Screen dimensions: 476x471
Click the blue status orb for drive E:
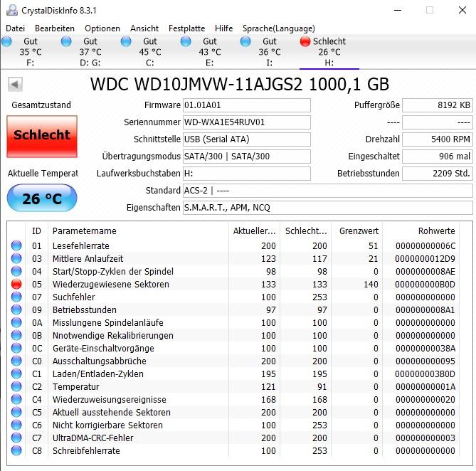tap(186, 41)
